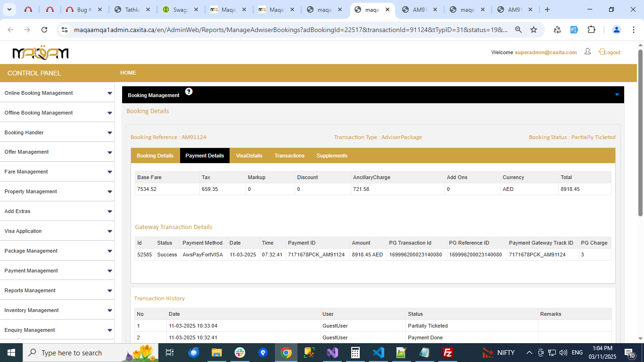Screen dimensions: 644x362
Task: Open FileZilla from the taskbar
Action: pyautogui.click(x=448, y=353)
